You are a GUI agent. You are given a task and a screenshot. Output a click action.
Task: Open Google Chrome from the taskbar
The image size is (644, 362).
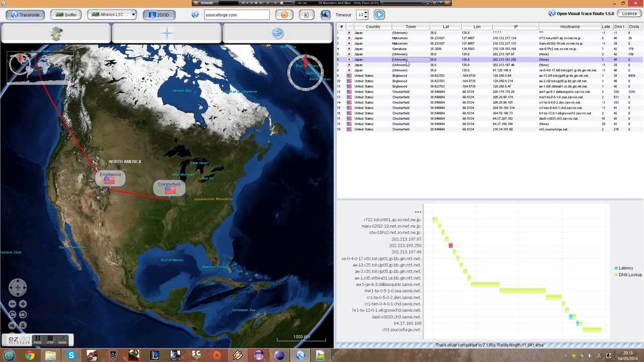coord(30,355)
